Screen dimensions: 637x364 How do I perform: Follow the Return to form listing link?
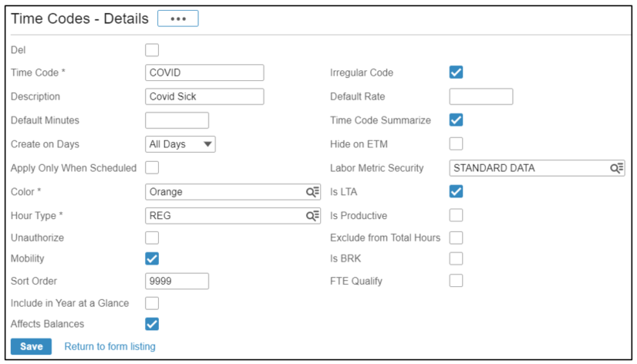point(110,346)
